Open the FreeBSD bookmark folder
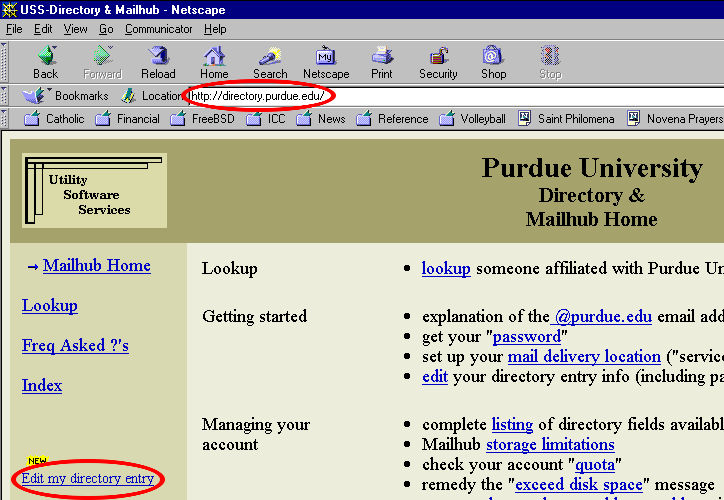The height and width of the screenshot is (500, 724). tap(202, 119)
